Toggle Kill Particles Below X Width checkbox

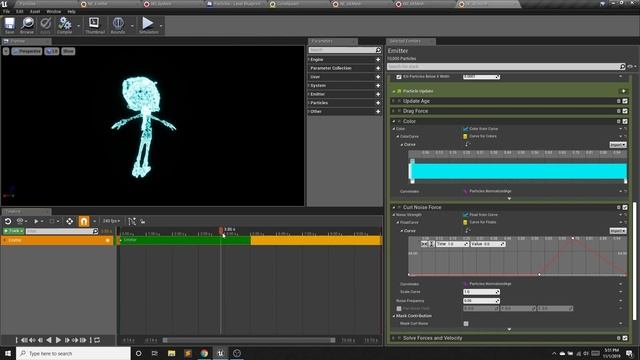(399, 77)
